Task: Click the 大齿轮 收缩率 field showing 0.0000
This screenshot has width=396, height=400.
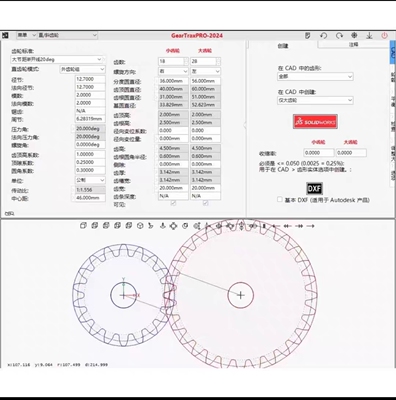Action: click(x=351, y=153)
